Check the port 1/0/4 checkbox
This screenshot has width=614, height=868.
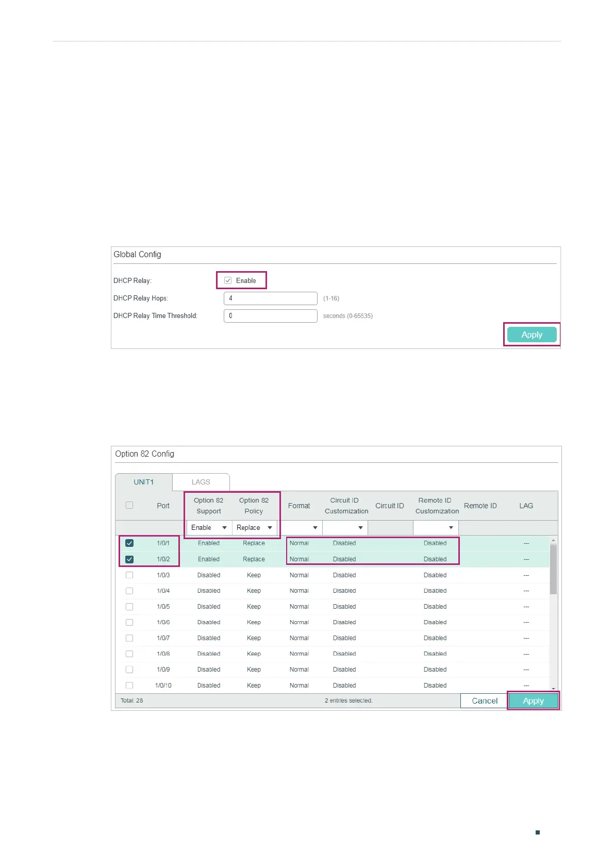click(x=129, y=591)
